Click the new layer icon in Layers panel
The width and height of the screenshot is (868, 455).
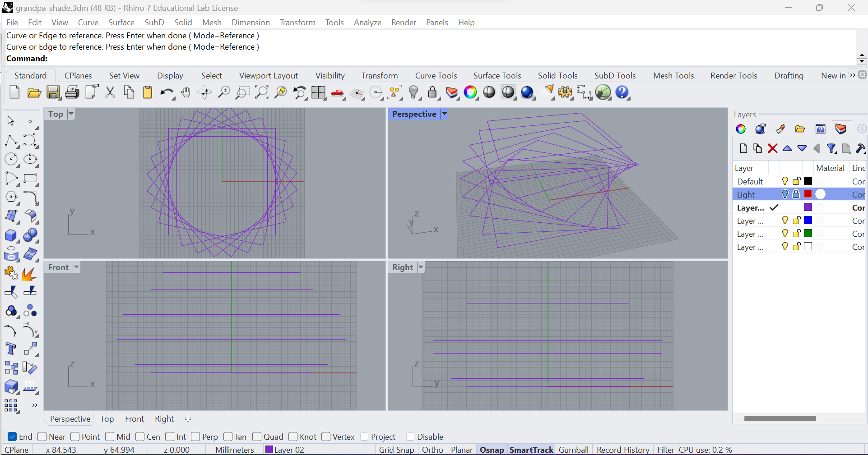pyautogui.click(x=743, y=148)
